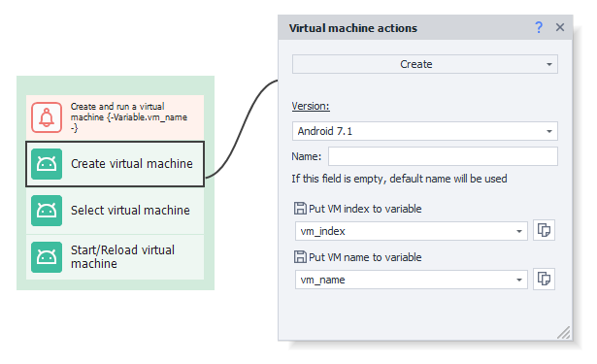Open help with the blue question mark
This screenshot has width=597, height=364.
[539, 27]
